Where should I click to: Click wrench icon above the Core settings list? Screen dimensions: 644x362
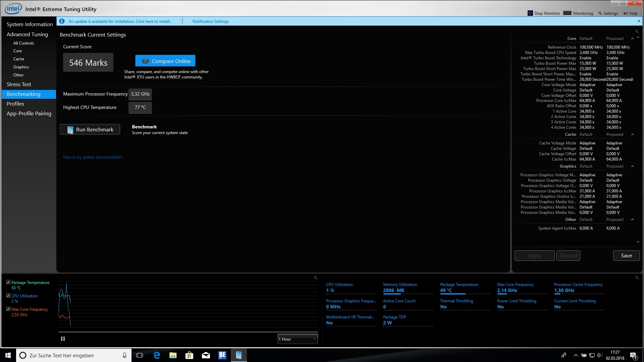[637, 32]
